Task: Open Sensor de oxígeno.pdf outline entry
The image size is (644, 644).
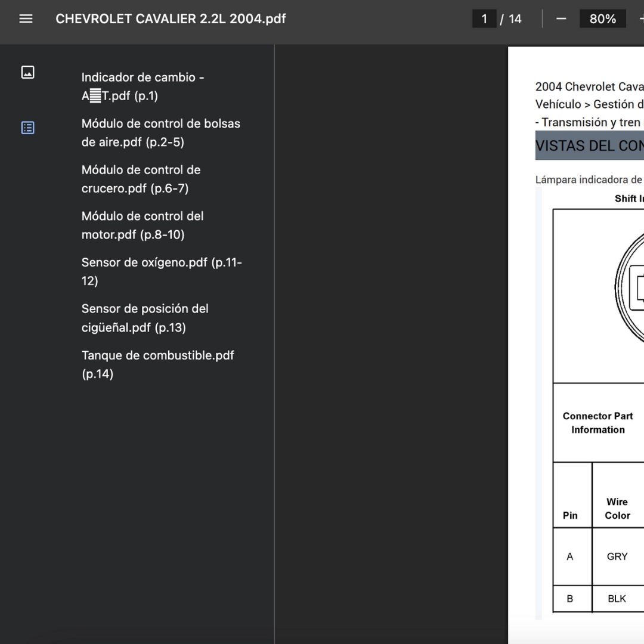Action: pyautogui.click(x=162, y=271)
